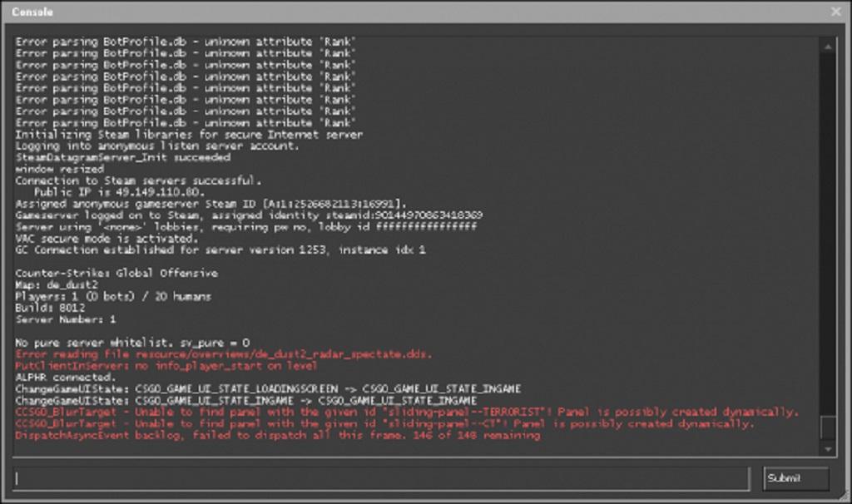Select the 'Map: de_dust2' line
This screenshot has width=852, height=504.
coord(57,284)
